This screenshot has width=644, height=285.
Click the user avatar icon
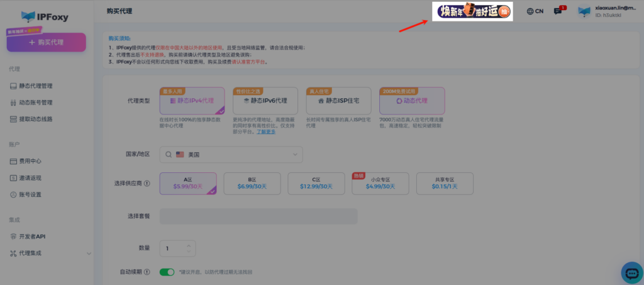click(x=584, y=11)
